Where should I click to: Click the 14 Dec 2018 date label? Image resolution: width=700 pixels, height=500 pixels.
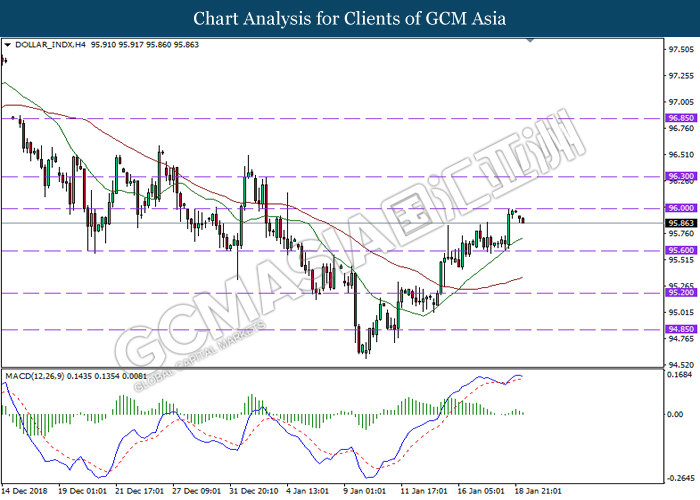pos(27,491)
